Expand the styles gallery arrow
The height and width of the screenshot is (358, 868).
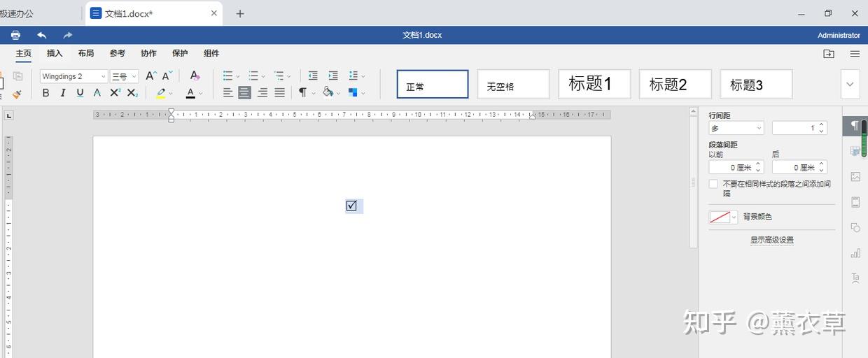pyautogui.click(x=850, y=84)
